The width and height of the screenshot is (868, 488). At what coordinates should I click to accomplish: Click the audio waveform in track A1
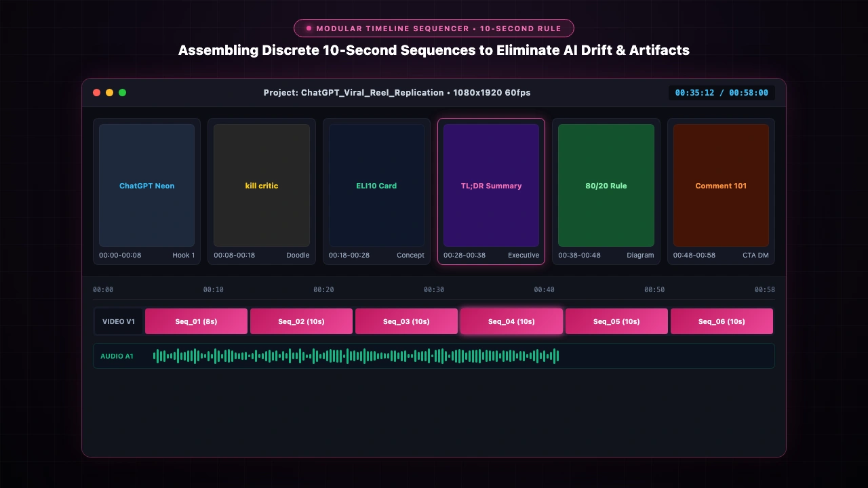coord(356,356)
